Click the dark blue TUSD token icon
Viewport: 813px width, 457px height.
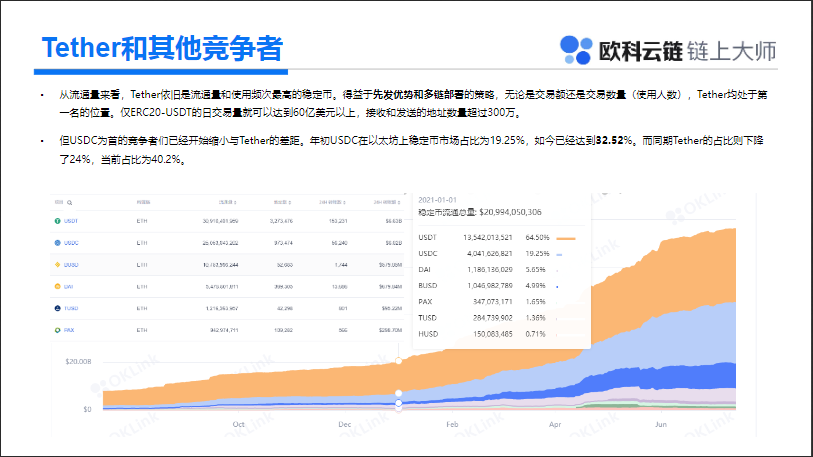pos(58,308)
